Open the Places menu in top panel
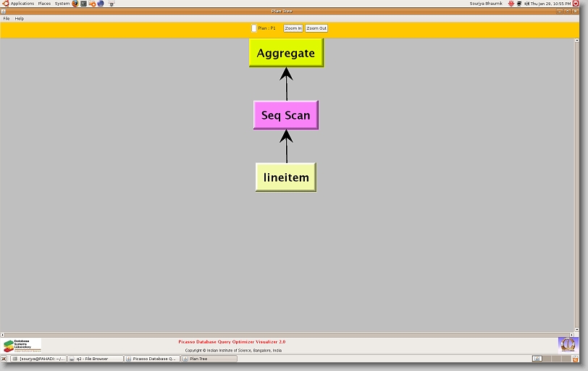This screenshot has width=588, height=371. 44,4
